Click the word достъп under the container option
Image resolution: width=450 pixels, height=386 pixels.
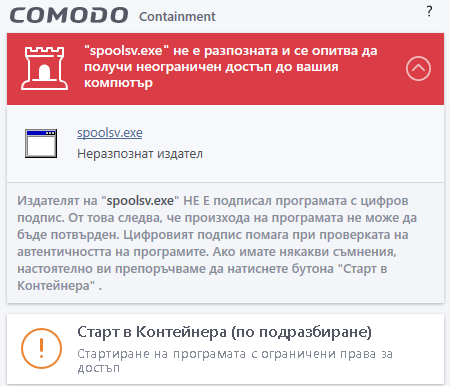[98, 368]
